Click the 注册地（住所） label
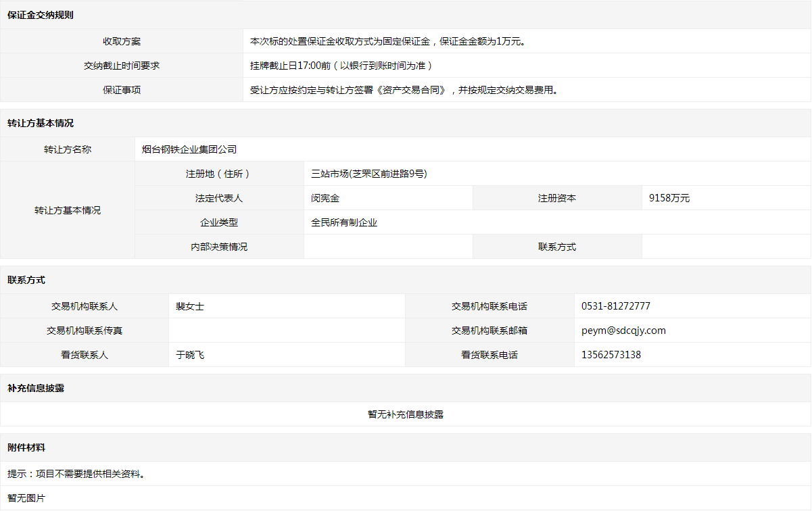 [x=219, y=174]
